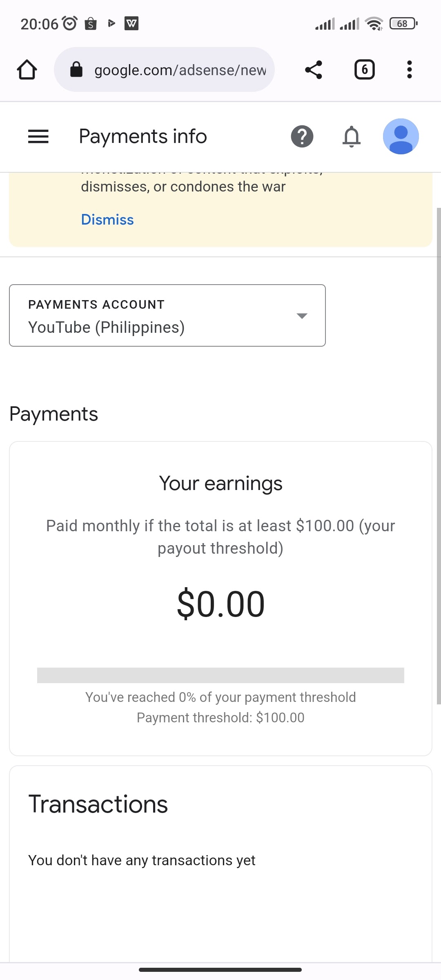This screenshot has height=980, width=441.
Task: Tap the Payments info page title
Action: [x=143, y=136]
